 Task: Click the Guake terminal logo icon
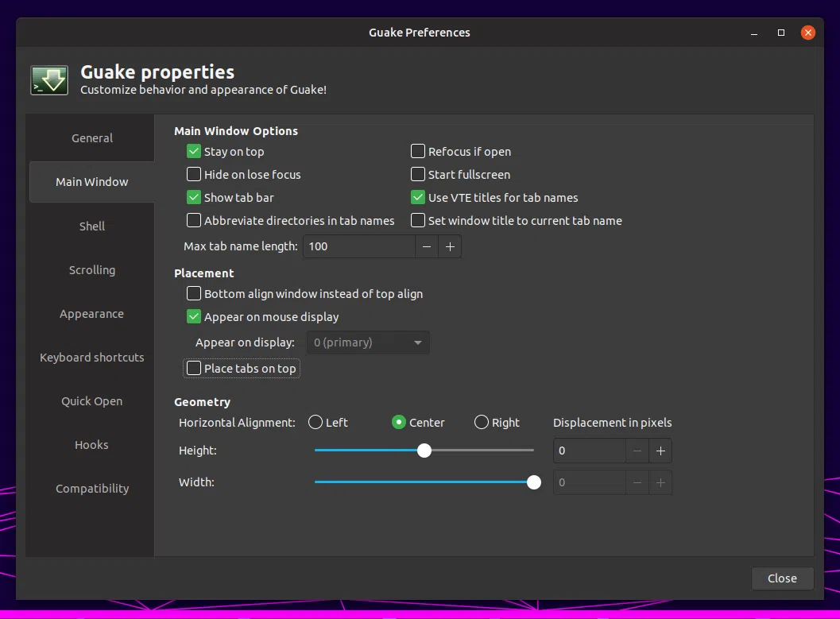coord(49,80)
